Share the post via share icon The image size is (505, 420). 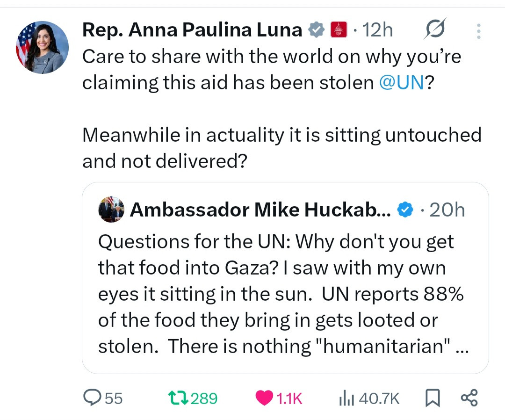coord(469,398)
